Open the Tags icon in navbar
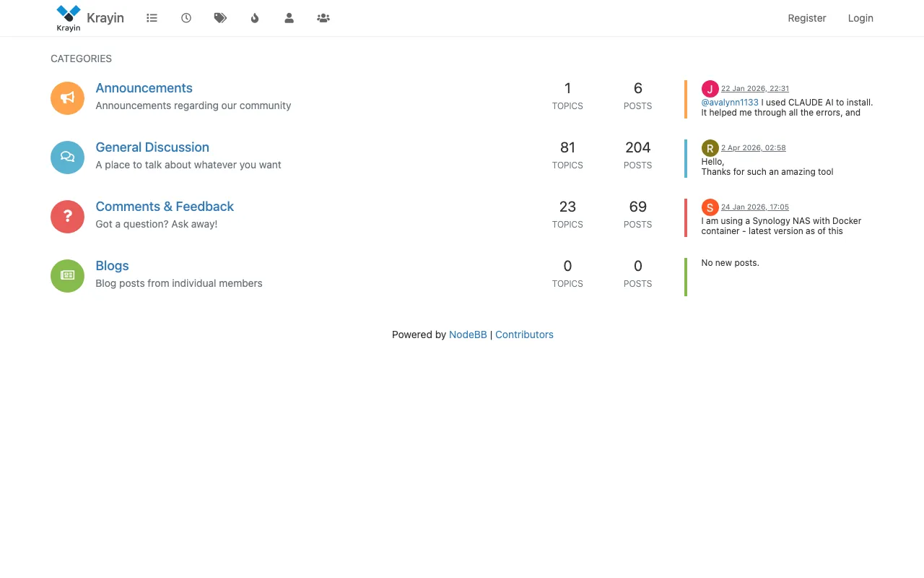 coord(220,18)
